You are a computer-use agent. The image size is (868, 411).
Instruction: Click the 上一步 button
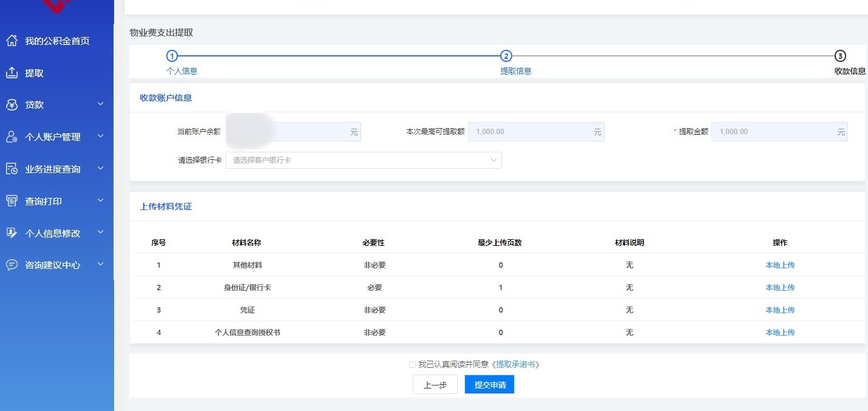coord(435,385)
